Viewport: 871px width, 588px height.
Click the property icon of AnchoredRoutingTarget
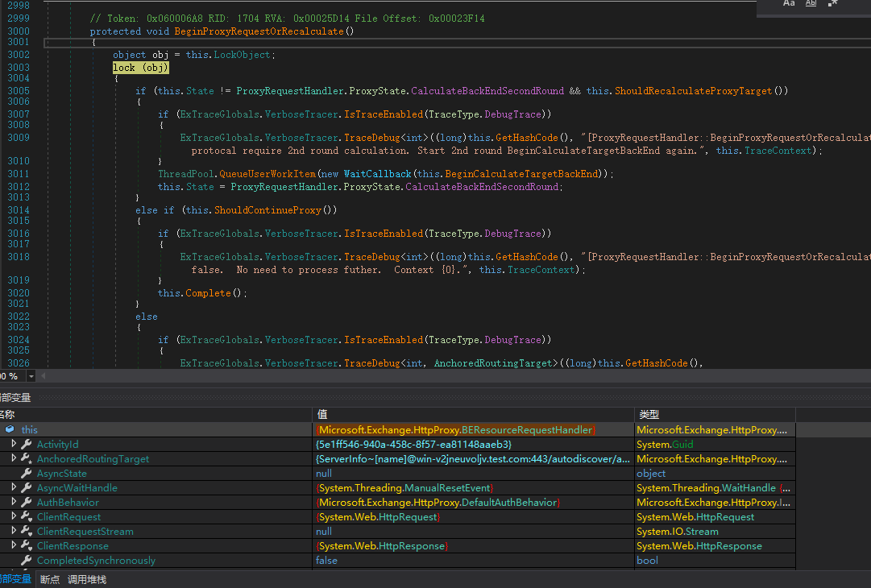tap(26, 458)
